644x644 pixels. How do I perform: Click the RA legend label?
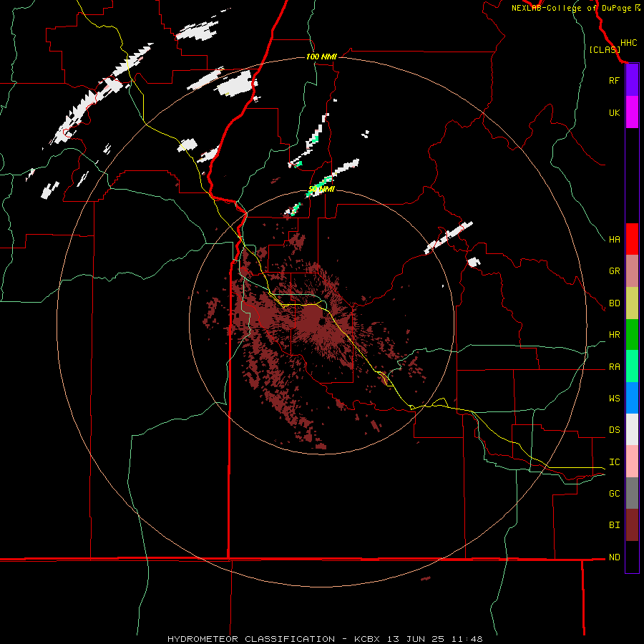tap(614, 367)
